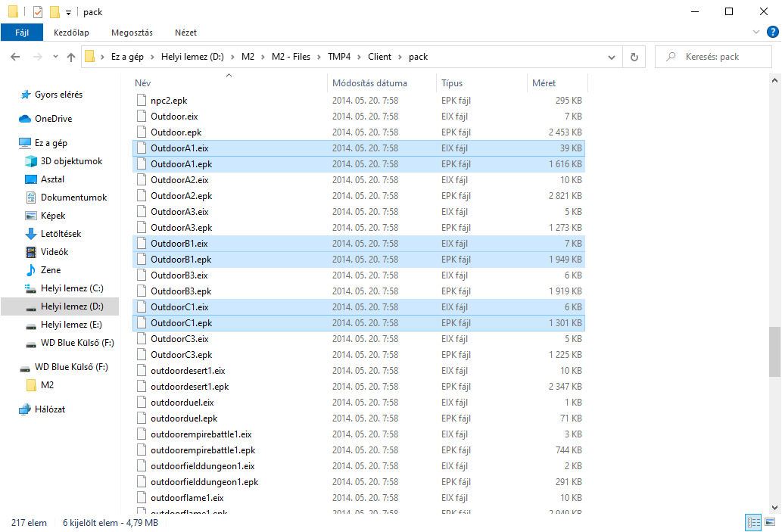
Task: Open the Nézet ribbon tab
Action: (185, 33)
